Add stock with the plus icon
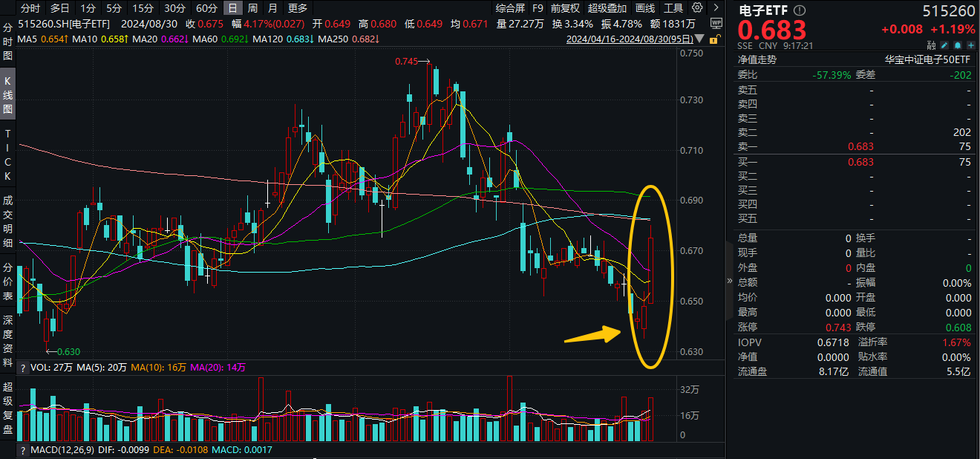This screenshot has width=980, height=459. point(968,45)
